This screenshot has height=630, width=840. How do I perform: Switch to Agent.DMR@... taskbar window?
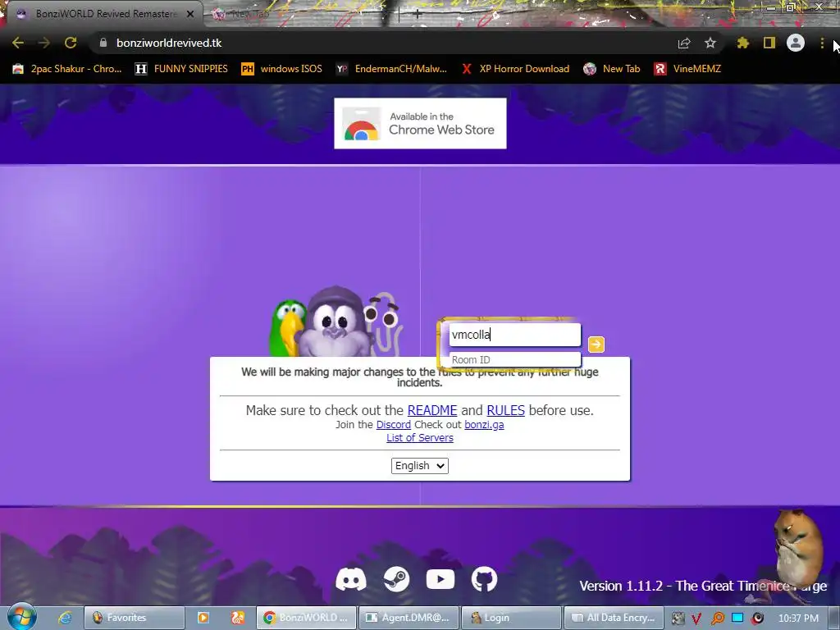pyautogui.click(x=409, y=618)
